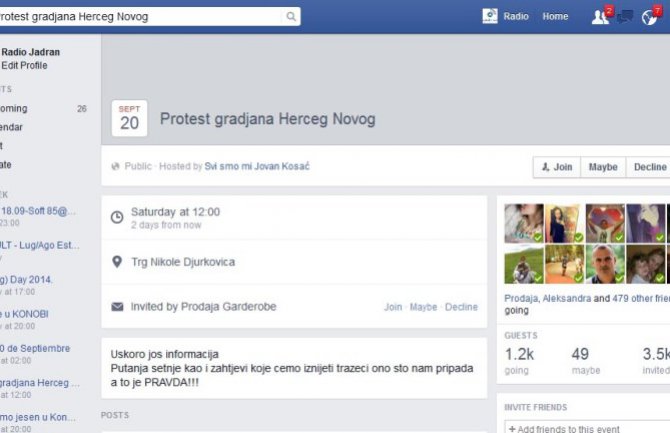This screenshot has width=670, height=433.
Task: Click the location pin icon
Action: 117,262
